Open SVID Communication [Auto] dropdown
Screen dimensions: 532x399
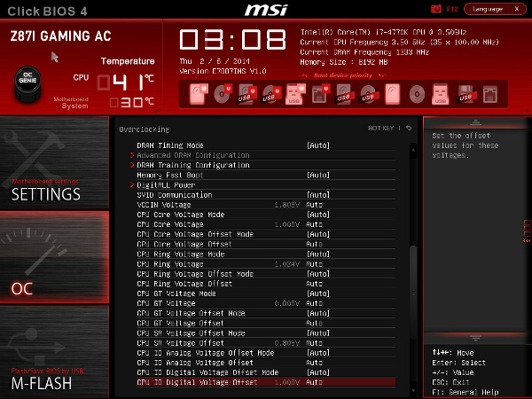318,195
